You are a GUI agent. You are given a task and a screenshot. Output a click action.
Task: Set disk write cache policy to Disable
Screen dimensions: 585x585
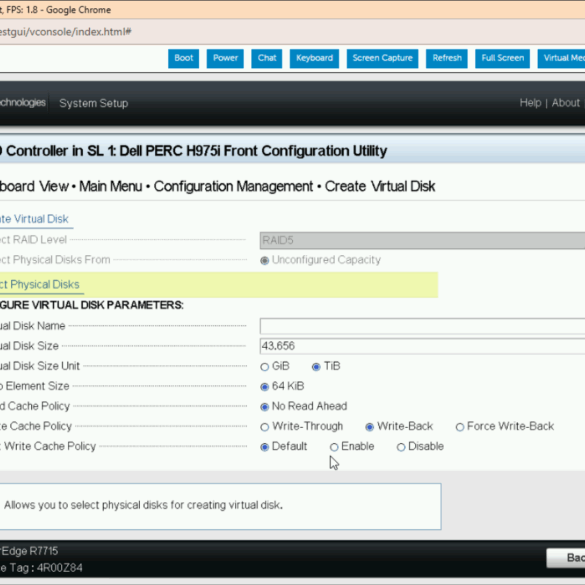tap(401, 447)
